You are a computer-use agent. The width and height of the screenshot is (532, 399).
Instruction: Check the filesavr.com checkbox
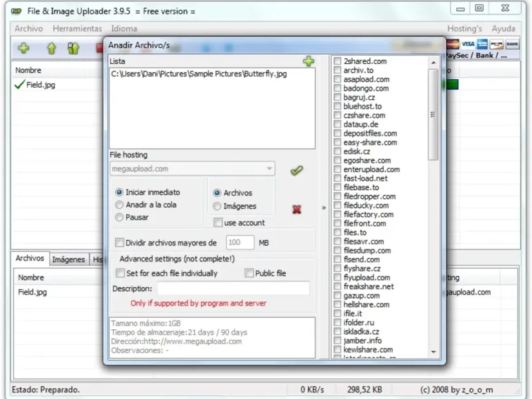(337, 241)
